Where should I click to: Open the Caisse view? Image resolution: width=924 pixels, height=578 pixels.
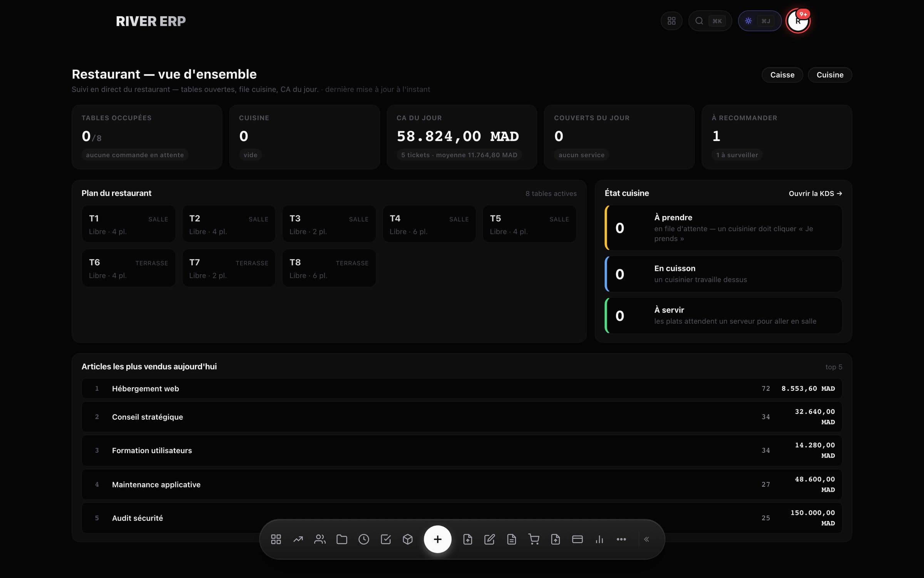point(782,75)
